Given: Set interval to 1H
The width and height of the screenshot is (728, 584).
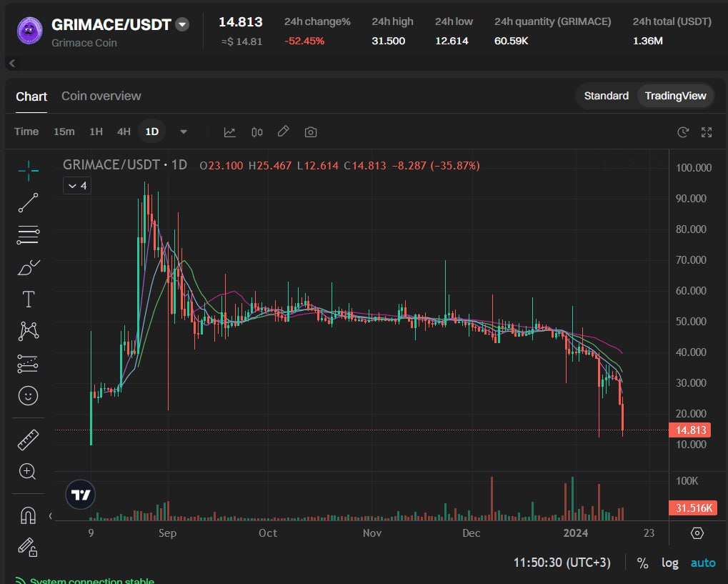Looking at the screenshot, I should click(x=96, y=132).
